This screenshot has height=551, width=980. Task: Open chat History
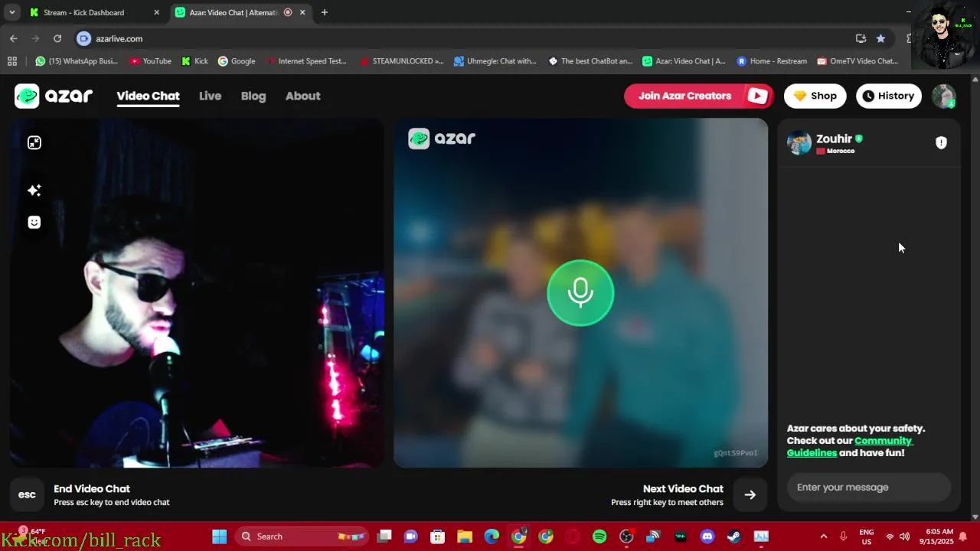point(888,96)
